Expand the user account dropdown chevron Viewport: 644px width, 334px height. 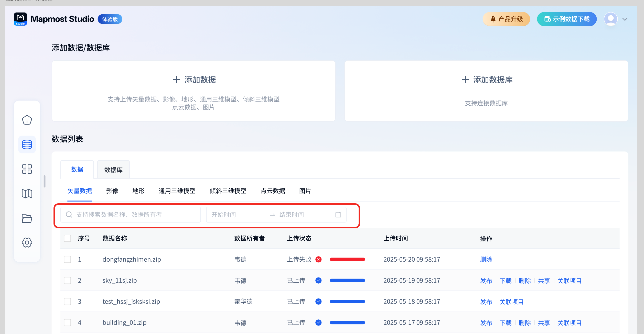click(625, 19)
